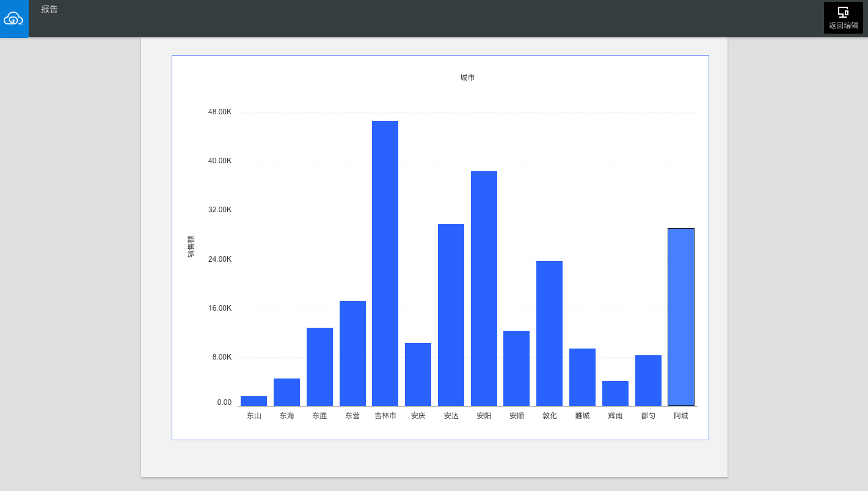868x491 pixels.
Task: Select the 敦化 bar
Action: pos(549,333)
